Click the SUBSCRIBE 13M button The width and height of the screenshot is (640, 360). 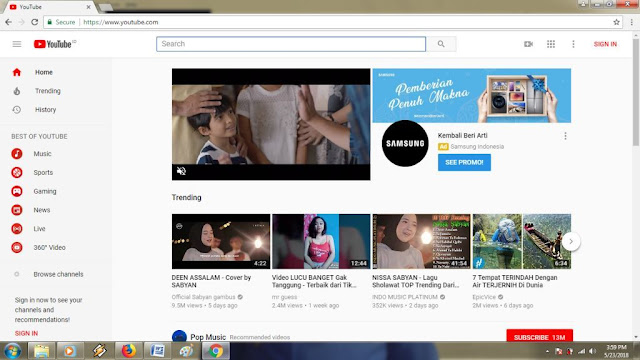pos(539,337)
